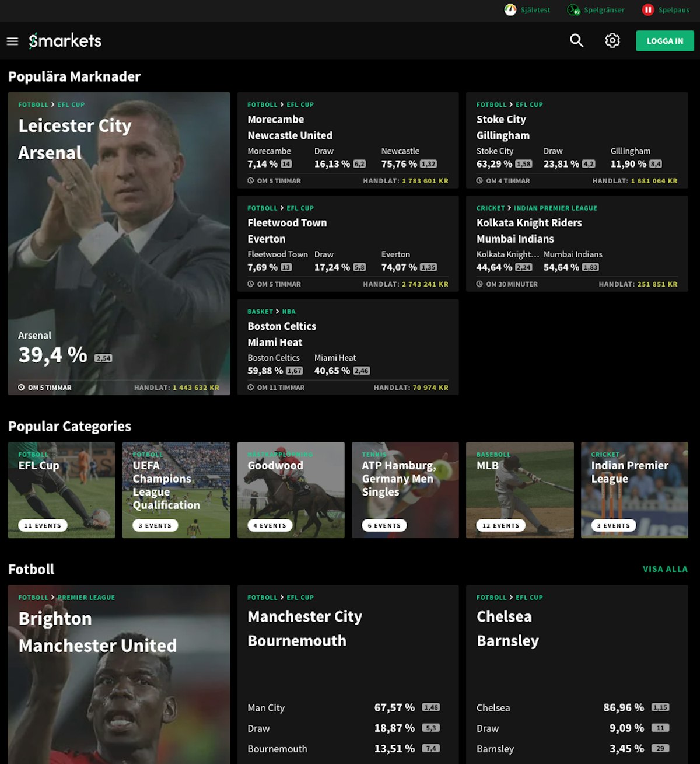Open Indian Premier League category tile

pos(635,490)
